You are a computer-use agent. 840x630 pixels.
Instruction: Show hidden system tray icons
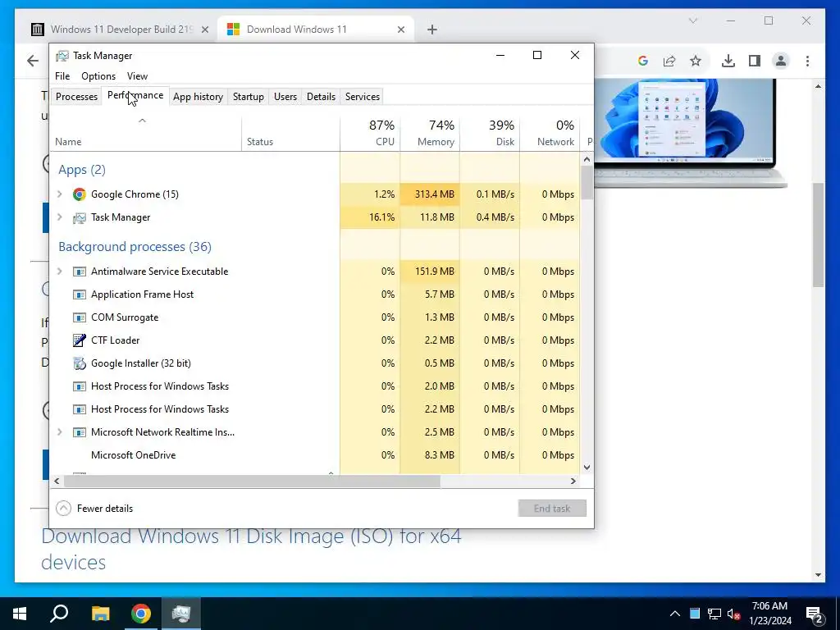point(675,614)
